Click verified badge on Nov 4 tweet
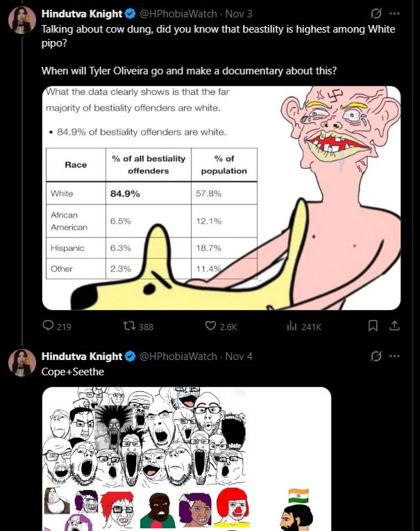 point(131,357)
